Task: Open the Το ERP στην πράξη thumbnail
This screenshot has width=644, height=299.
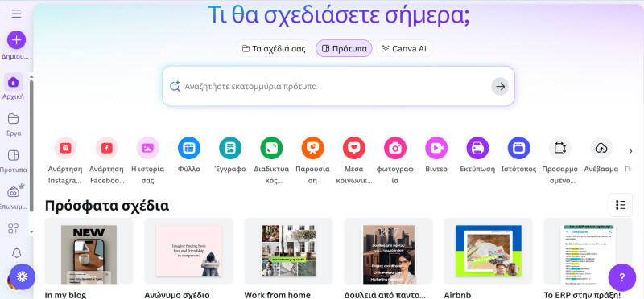Action: (588, 251)
